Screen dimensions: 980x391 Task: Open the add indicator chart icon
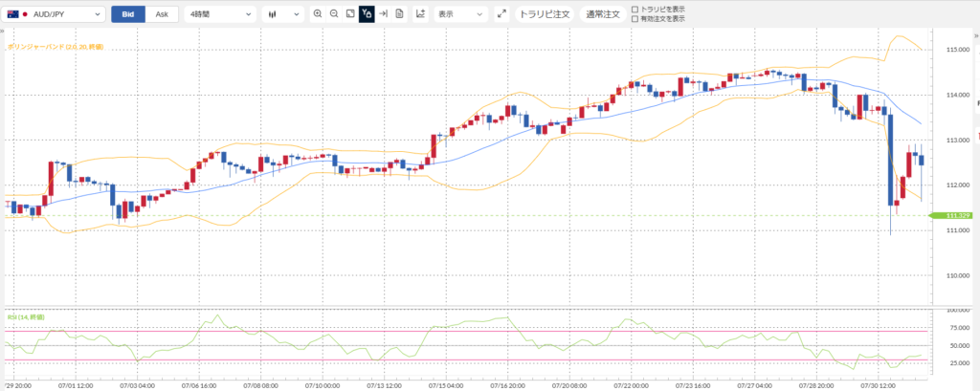point(421,13)
